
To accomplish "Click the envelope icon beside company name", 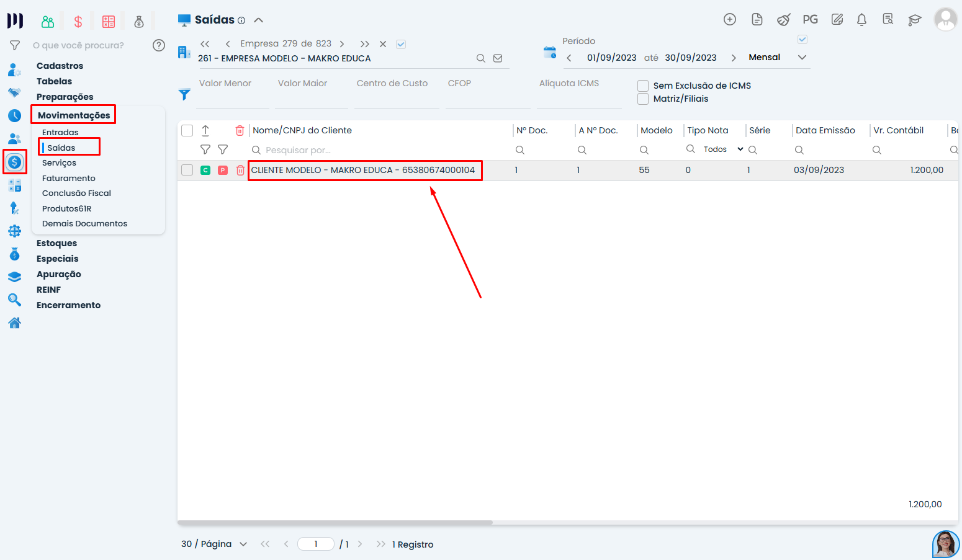I will click(x=498, y=58).
